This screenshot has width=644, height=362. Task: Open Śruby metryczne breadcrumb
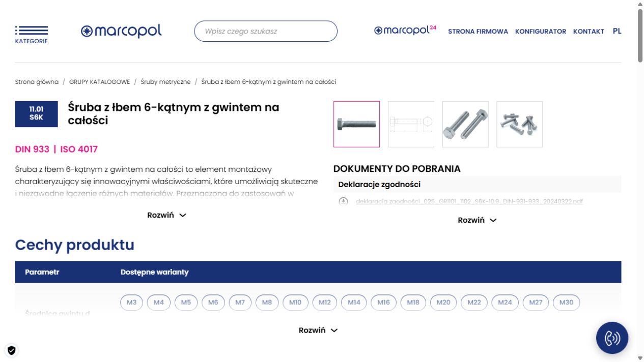[x=165, y=82]
